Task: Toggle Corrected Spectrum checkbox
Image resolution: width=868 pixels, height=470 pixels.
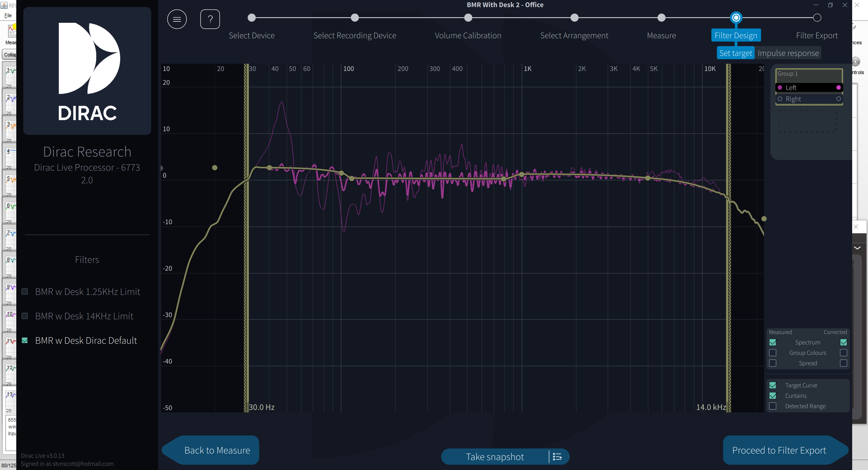Action: (x=843, y=342)
